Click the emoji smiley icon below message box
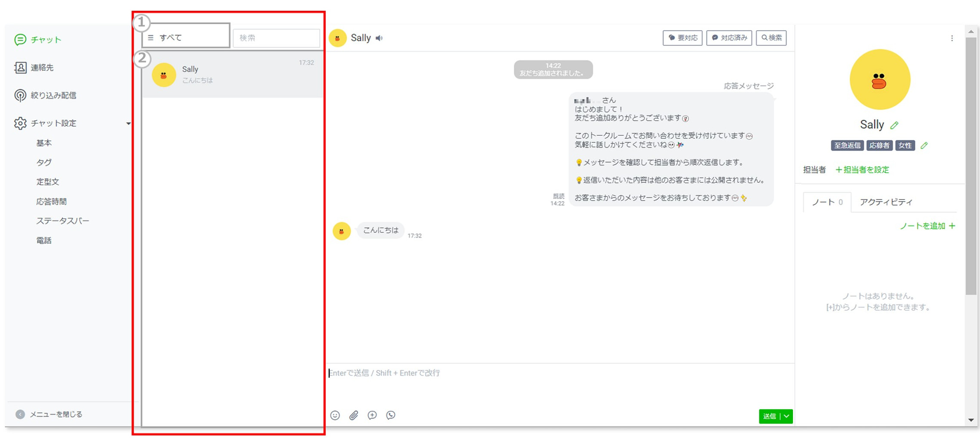 (x=335, y=415)
